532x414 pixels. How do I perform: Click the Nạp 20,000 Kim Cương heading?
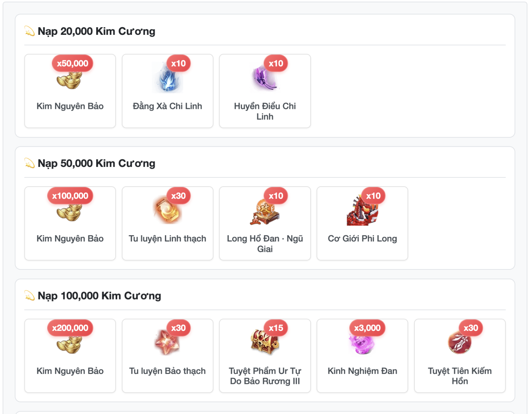[x=96, y=31]
